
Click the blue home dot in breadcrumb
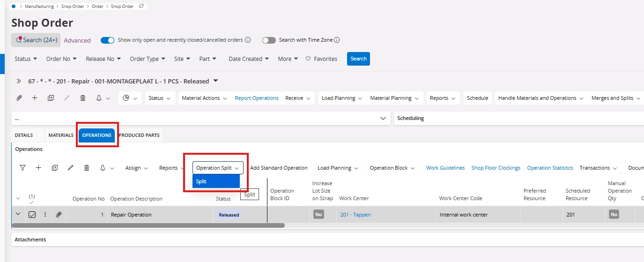coord(14,7)
